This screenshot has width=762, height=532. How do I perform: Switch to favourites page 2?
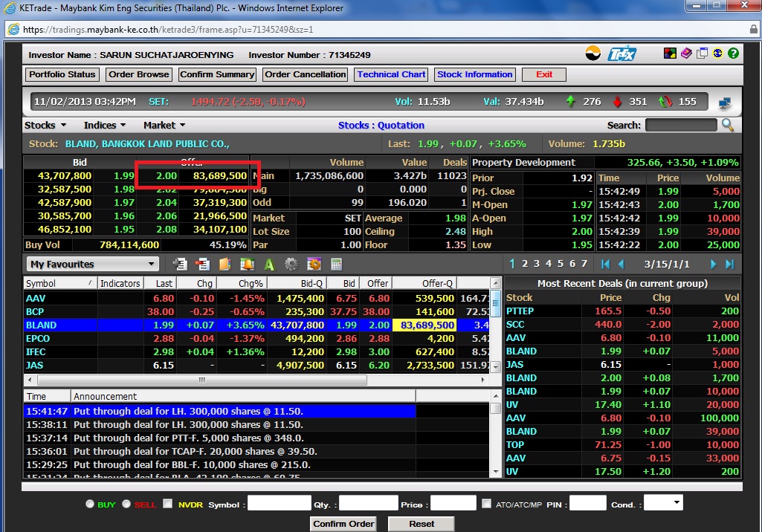525,264
